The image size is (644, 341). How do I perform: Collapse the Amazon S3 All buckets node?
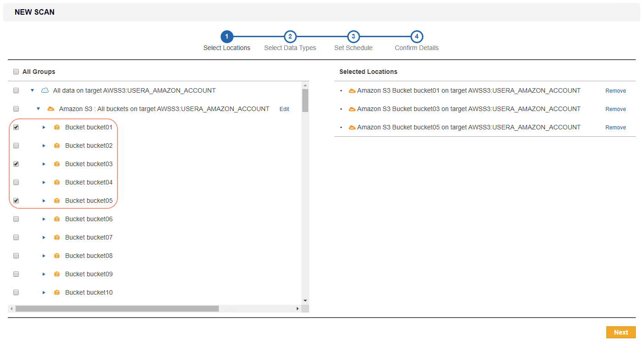[x=38, y=109]
